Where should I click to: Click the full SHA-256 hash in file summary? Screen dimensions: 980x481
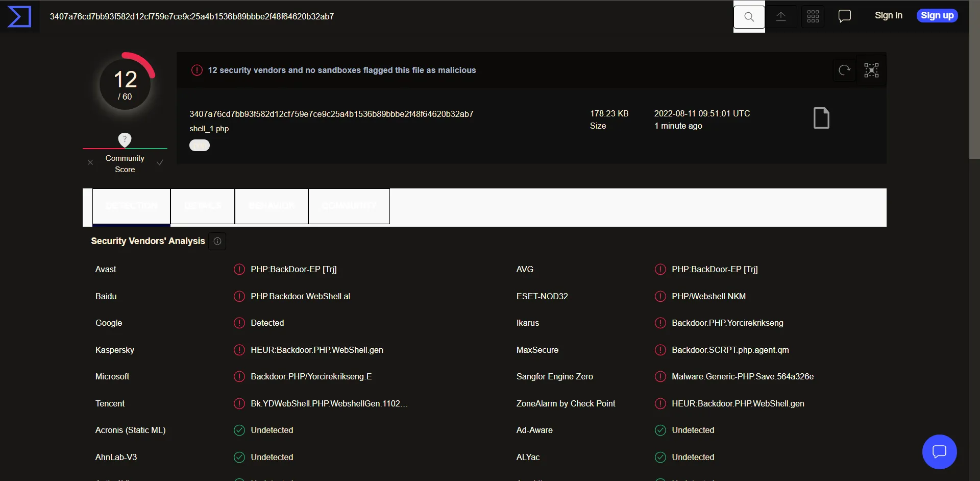pos(331,114)
